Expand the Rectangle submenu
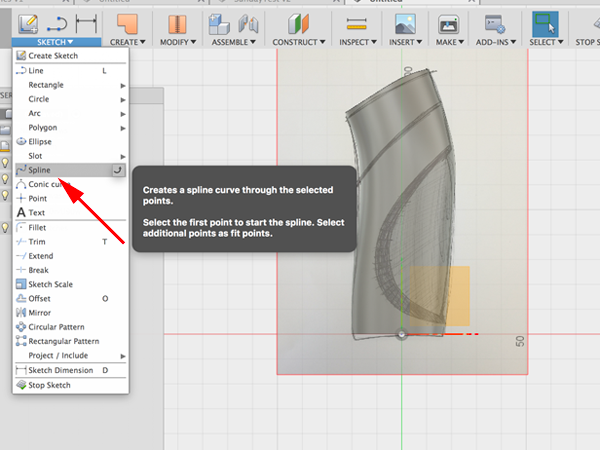 tap(70, 85)
